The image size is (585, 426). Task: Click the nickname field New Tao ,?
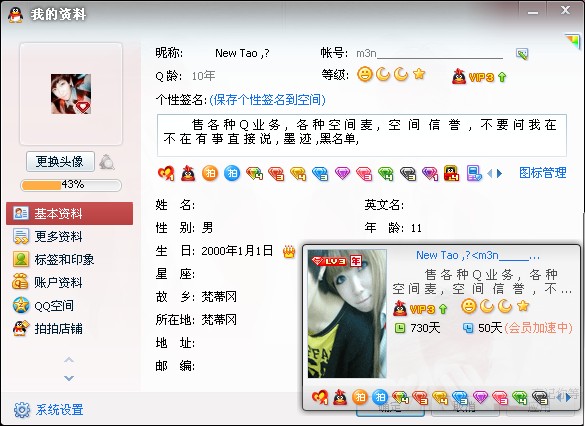242,53
